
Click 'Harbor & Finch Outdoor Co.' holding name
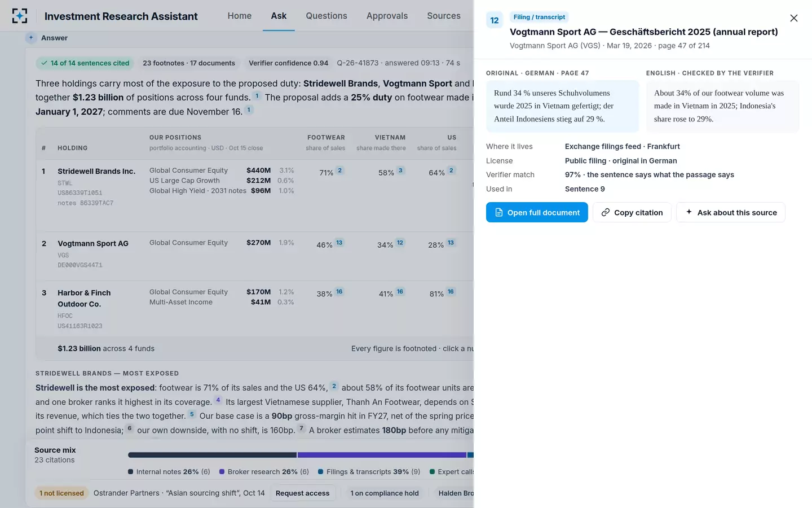click(x=84, y=299)
